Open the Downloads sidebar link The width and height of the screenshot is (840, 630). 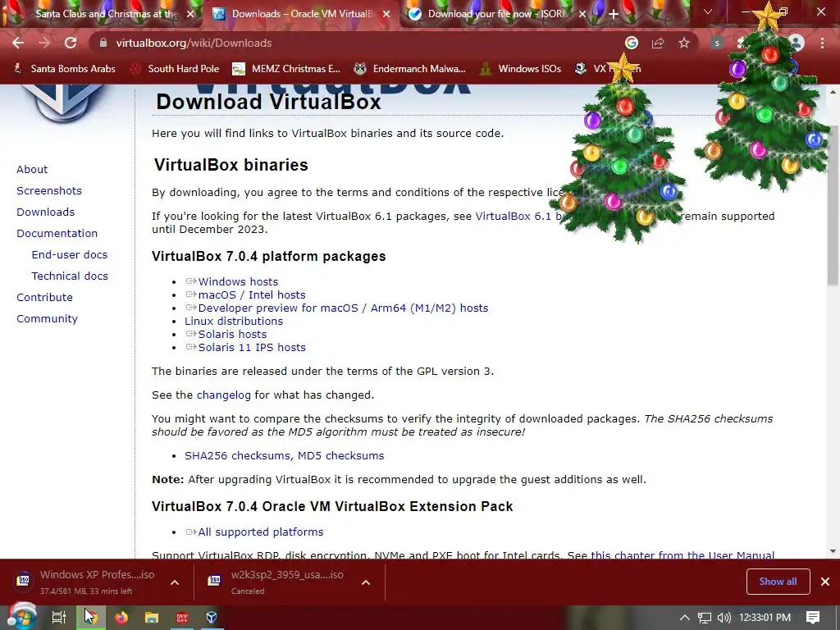tap(46, 212)
